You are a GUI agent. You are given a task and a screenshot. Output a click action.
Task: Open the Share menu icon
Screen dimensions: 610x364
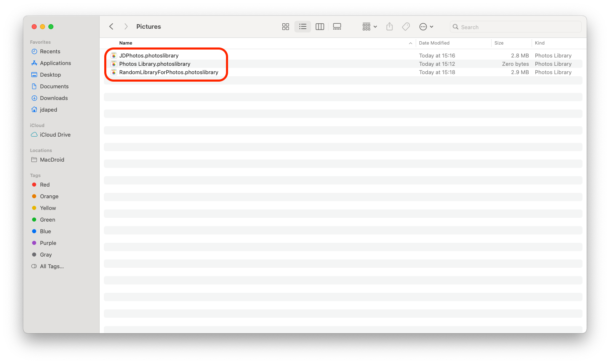[x=389, y=26]
